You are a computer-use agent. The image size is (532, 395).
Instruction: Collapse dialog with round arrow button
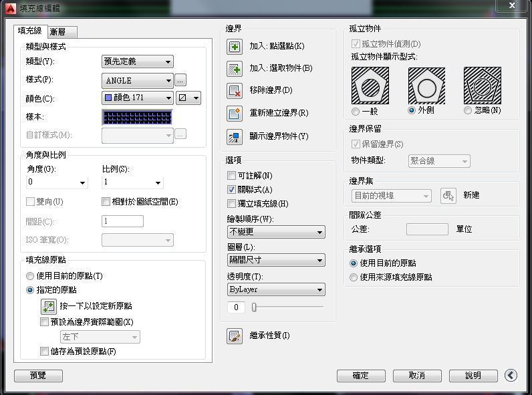[x=511, y=376]
